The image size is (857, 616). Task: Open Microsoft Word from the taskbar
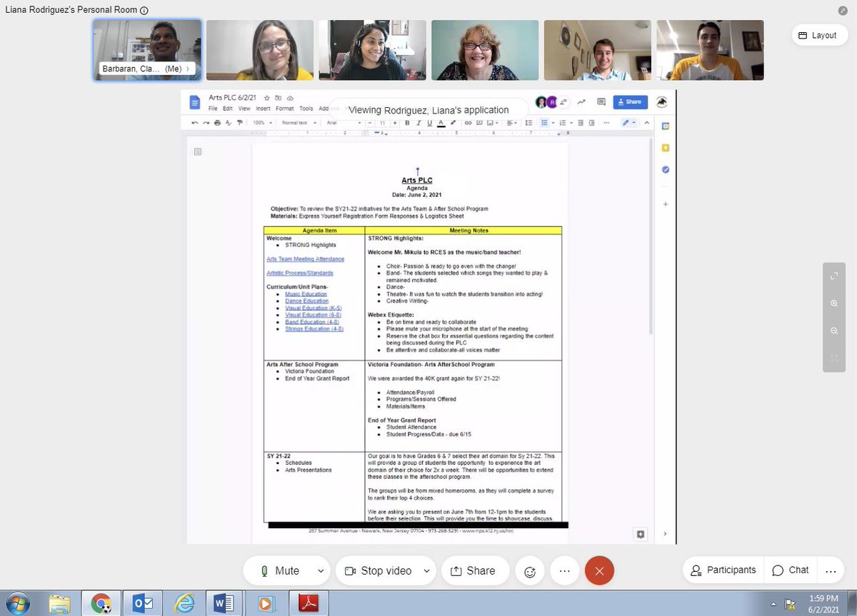tap(224, 603)
